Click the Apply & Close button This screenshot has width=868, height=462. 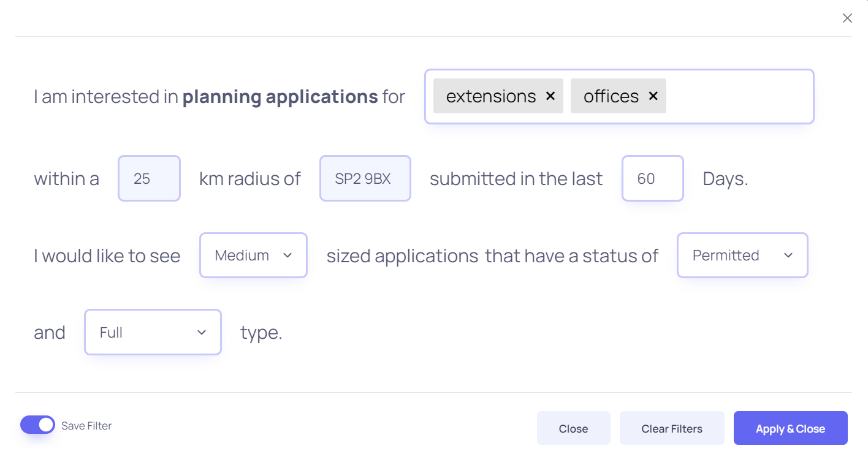pyautogui.click(x=790, y=428)
